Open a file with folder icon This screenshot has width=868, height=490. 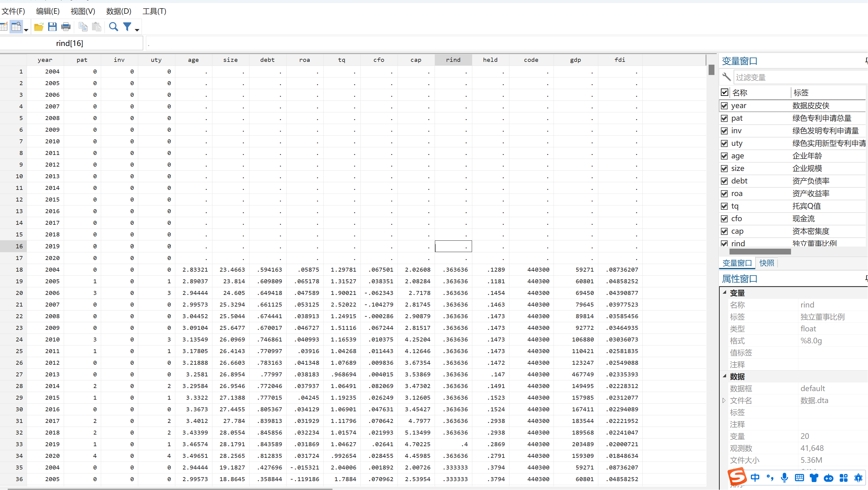tap(39, 27)
